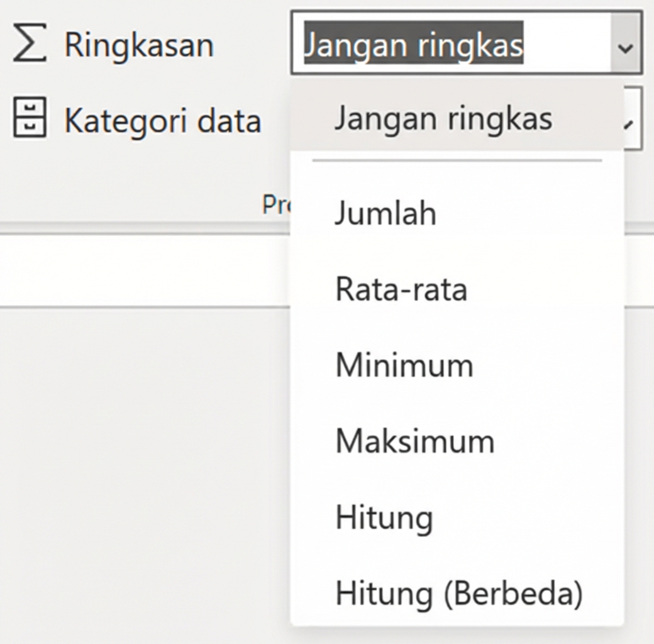Click the blank space right of Jumlah

point(535,213)
